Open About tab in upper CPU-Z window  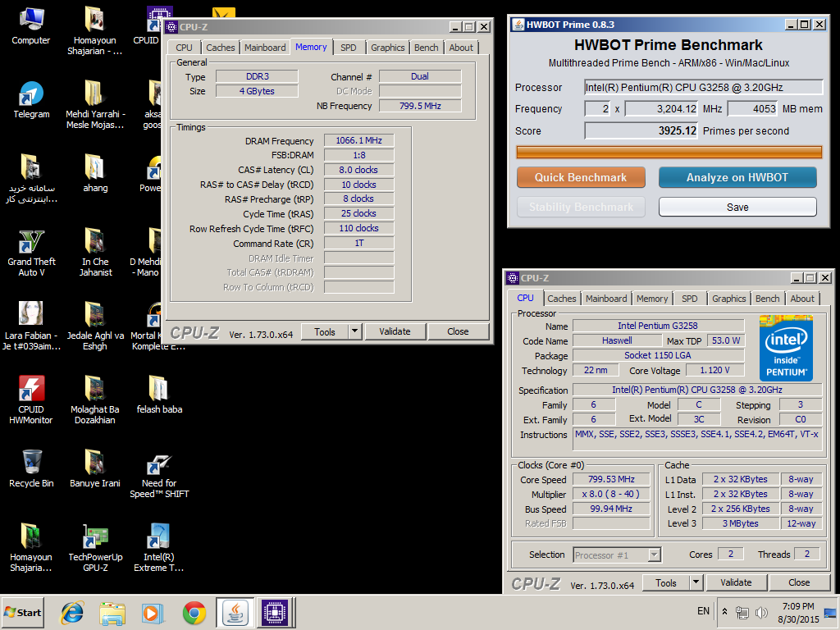pyautogui.click(x=461, y=48)
